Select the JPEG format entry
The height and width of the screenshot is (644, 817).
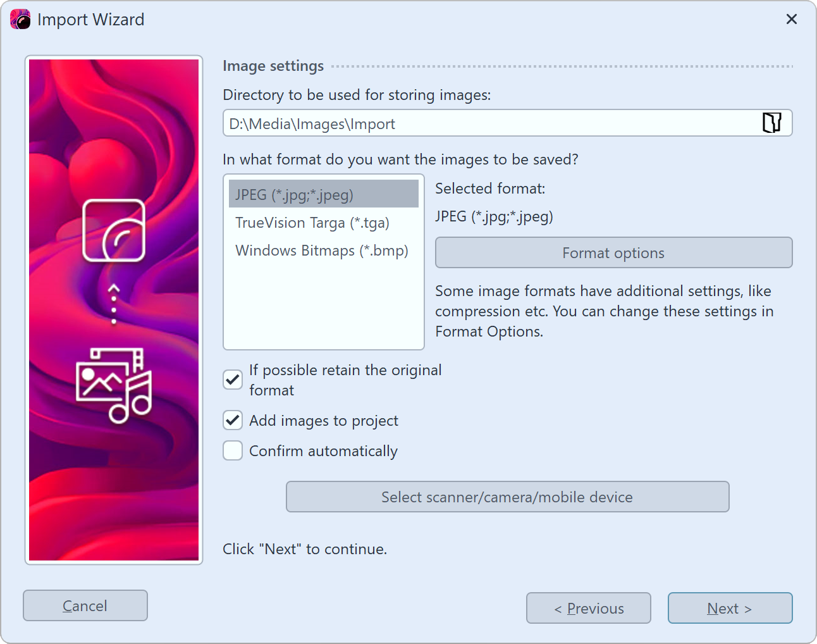(x=294, y=194)
